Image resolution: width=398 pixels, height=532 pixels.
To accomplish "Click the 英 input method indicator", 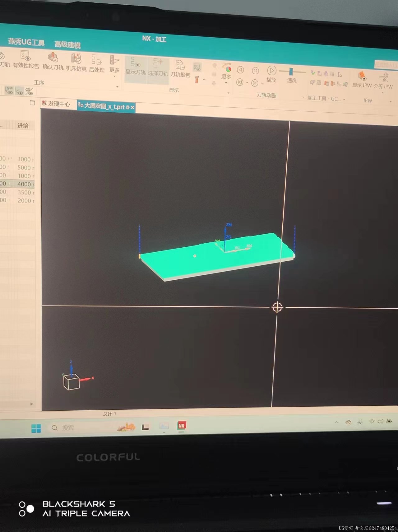I will tap(360, 422).
